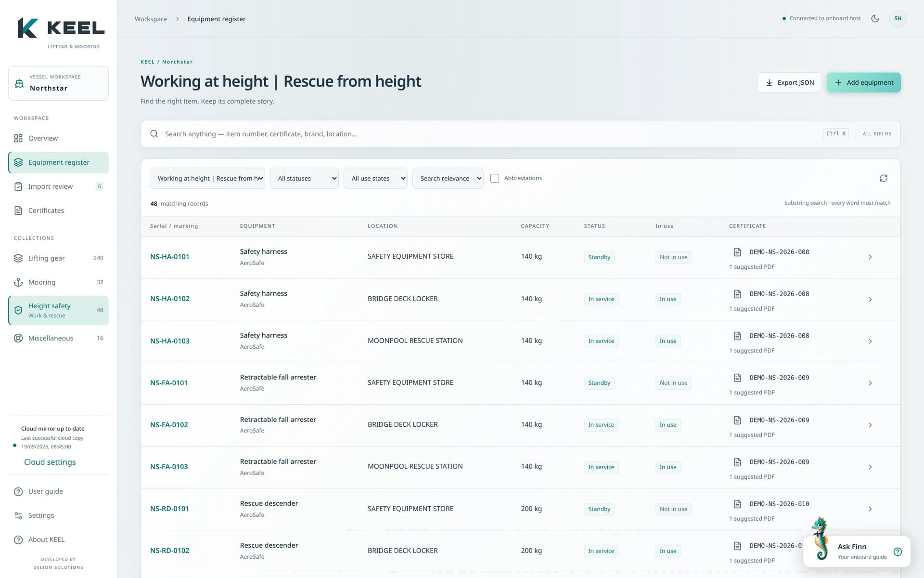Toggle dark mode moon icon
The height and width of the screenshot is (578, 924).
click(875, 18)
